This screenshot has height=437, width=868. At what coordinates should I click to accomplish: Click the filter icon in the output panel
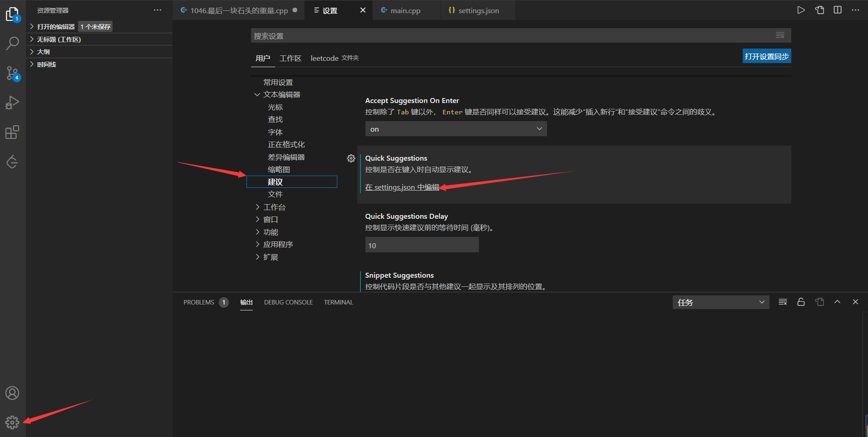(x=782, y=302)
